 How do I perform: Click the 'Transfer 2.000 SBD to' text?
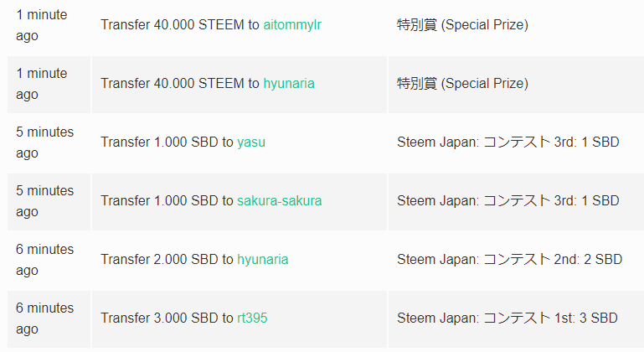click(167, 260)
